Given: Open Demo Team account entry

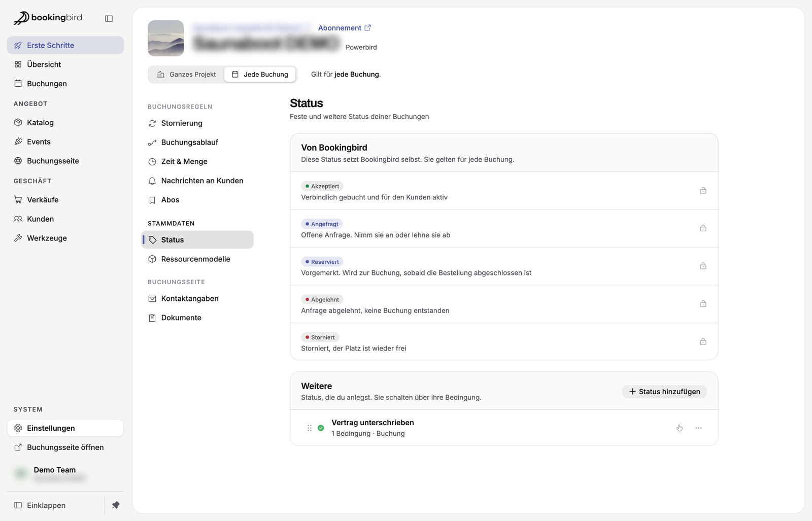Looking at the screenshot, I should [65, 474].
